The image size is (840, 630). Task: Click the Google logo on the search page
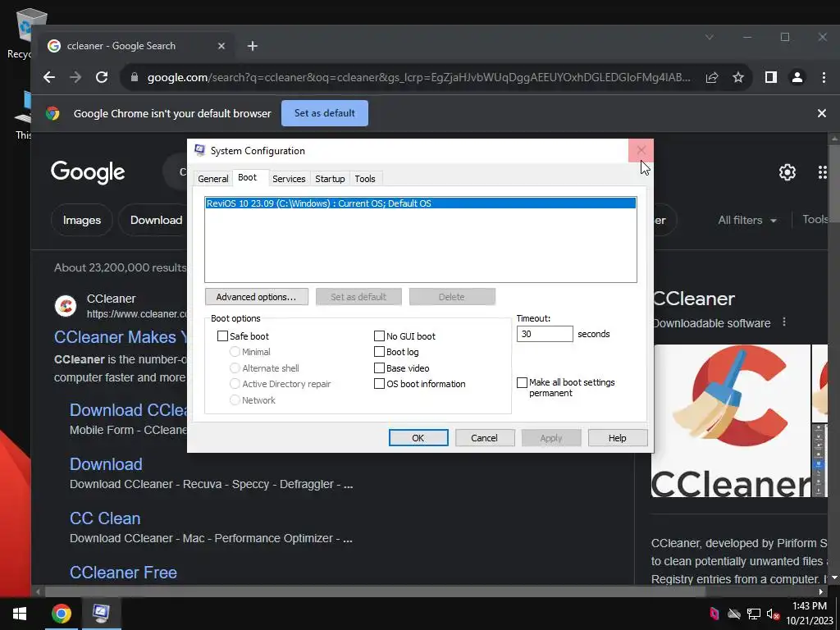pyautogui.click(x=88, y=172)
